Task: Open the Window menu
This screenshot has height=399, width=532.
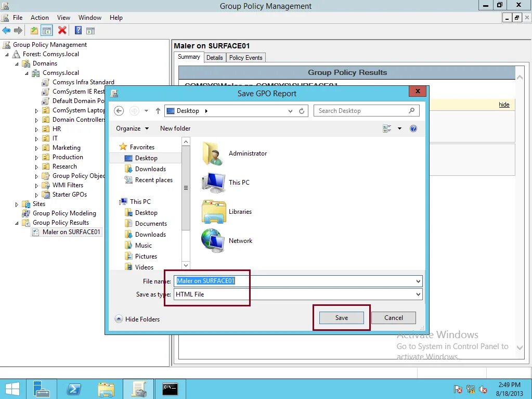Action: tap(90, 18)
